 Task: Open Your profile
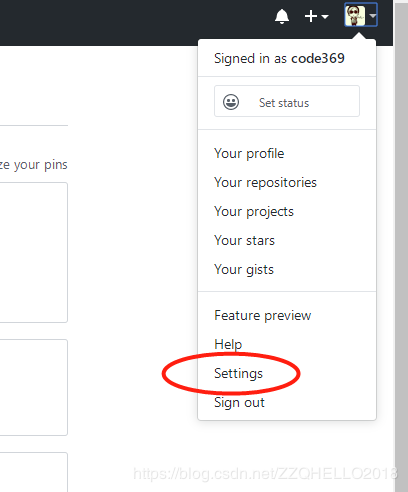coord(249,154)
